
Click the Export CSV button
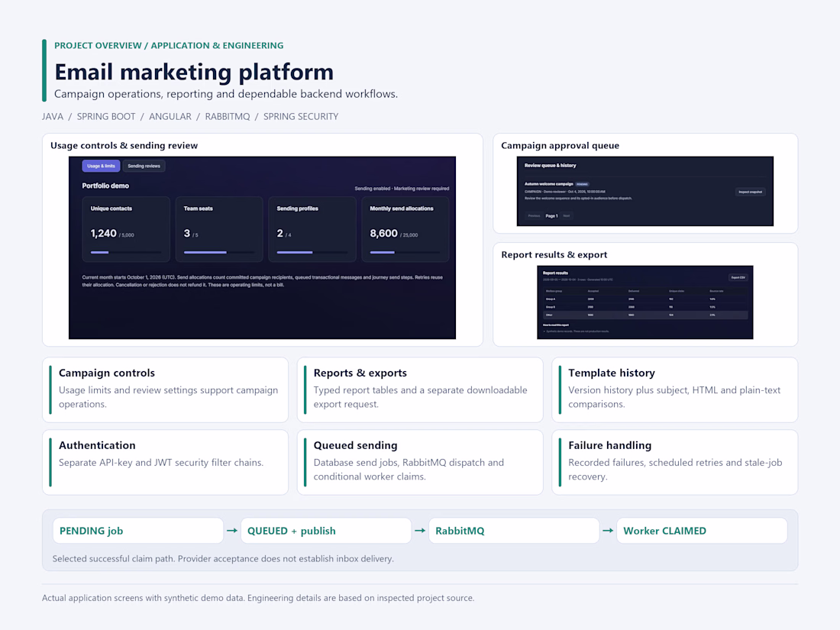point(738,277)
